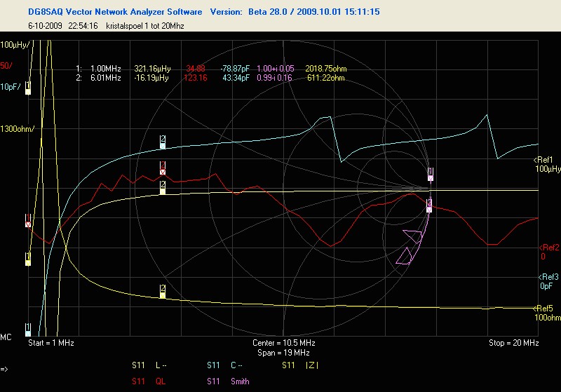The width and height of the screenshot is (561, 392).
Task: Click the -16.19µHy inductance readout
Action: point(151,78)
